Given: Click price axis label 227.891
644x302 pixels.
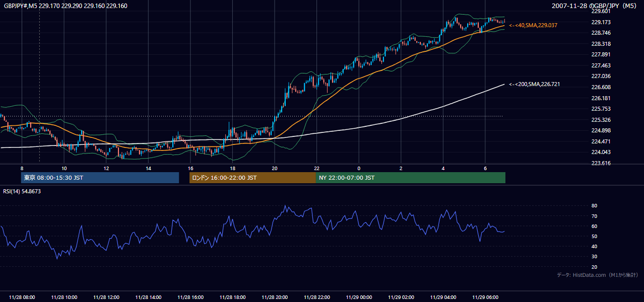Looking at the screenshot, I should (x=601, y=54).
